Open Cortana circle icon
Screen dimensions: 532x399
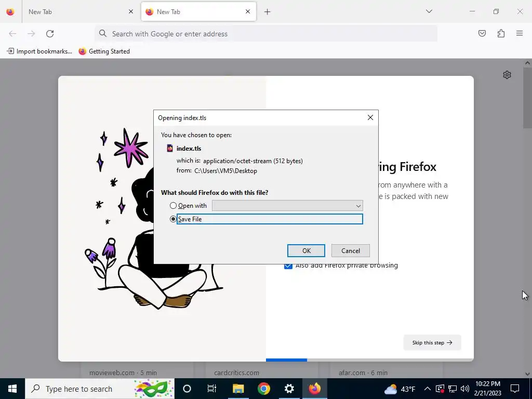click(187, 389)
